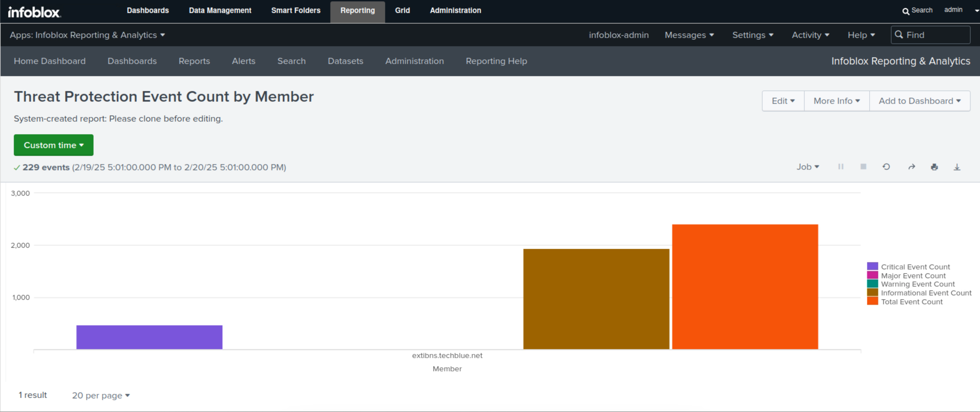Image resolution: width=980 pixels, height=412 pixels.
Task: Click the Warning Event Count color swatch
Action: 872,284
